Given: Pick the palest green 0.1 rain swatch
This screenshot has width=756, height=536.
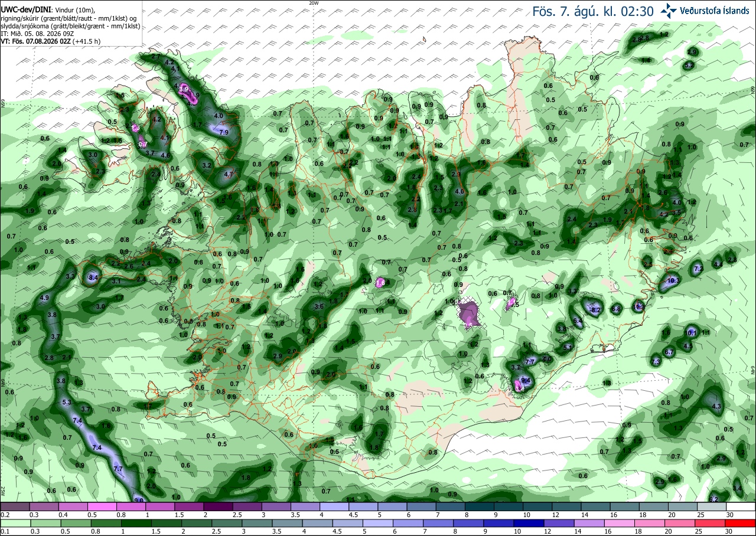Looking at the screenshot, I should pos(15,523).
